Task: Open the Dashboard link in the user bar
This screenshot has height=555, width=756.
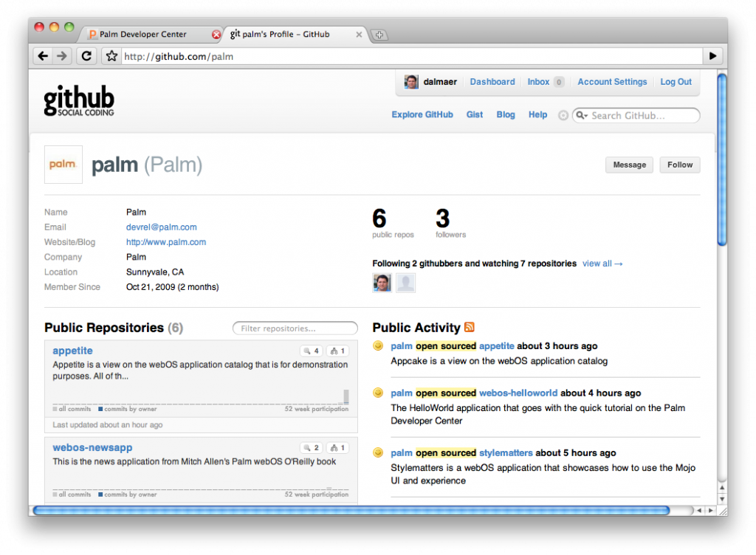Action: pos(492,82)
